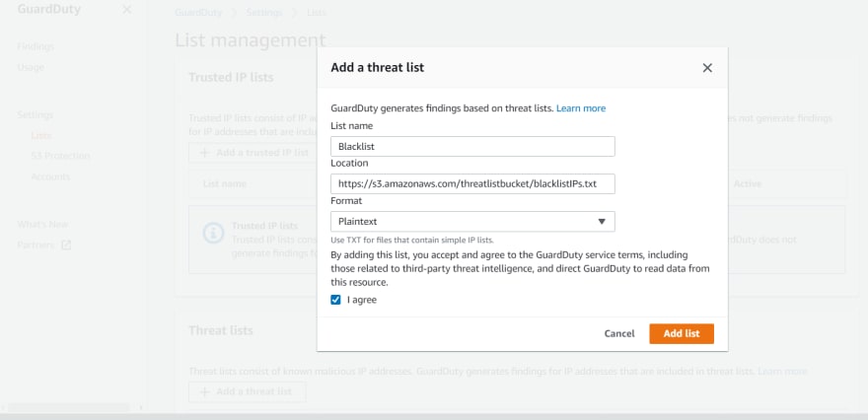Close the GuardDuty sidebar panel
This screenshot has width=868, height=420.
coord(127,10)
